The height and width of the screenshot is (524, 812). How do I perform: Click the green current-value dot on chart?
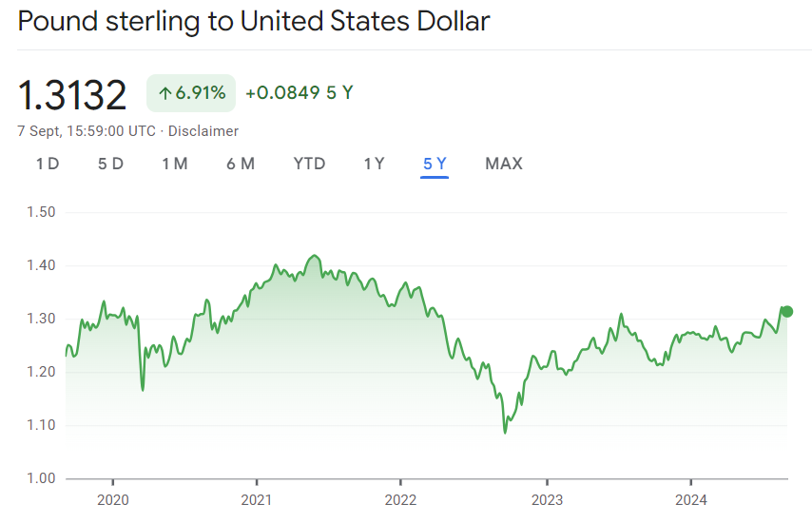point(786,312)
